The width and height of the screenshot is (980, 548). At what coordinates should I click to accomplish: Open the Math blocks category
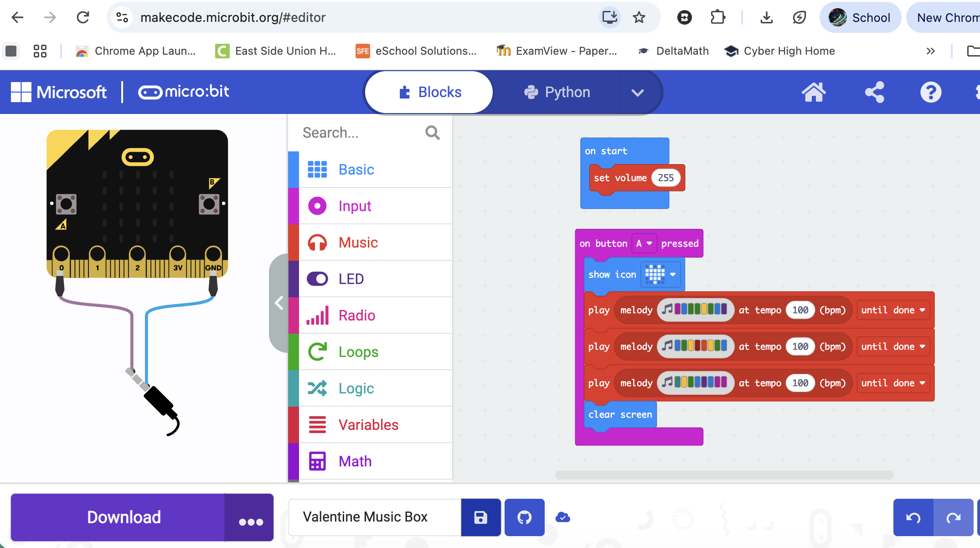(x=370, y=461)
